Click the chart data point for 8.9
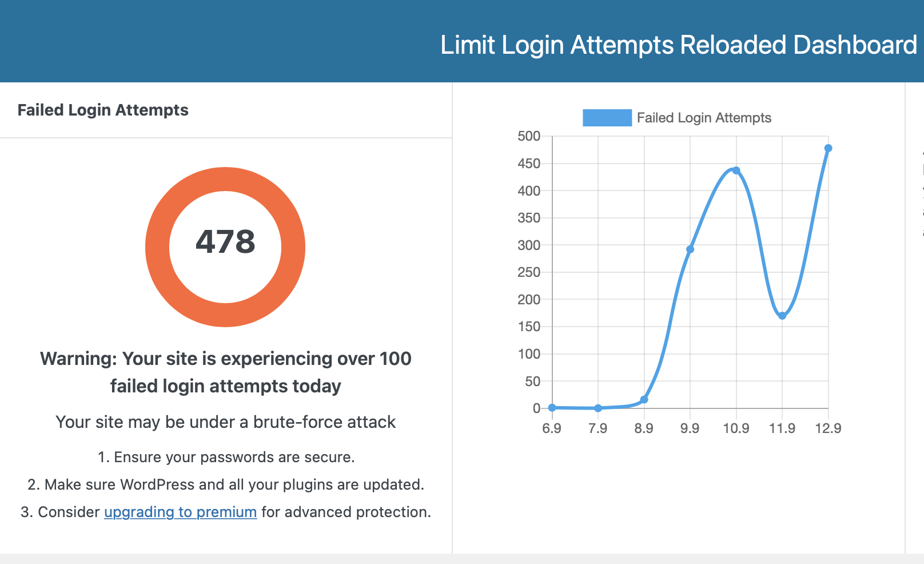The width and height of the screenshot is (924, 564). 644,400
